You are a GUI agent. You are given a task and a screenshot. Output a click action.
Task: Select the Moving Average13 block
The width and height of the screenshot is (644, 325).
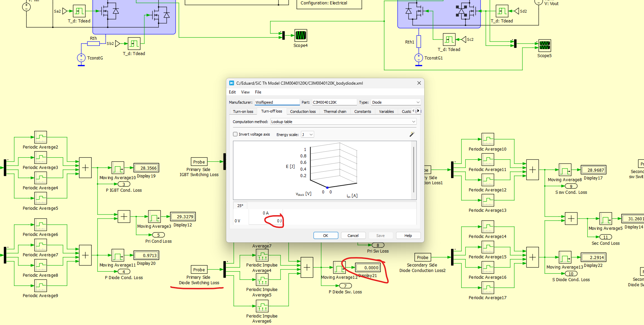pyautogui.click(x=565, y=257)
